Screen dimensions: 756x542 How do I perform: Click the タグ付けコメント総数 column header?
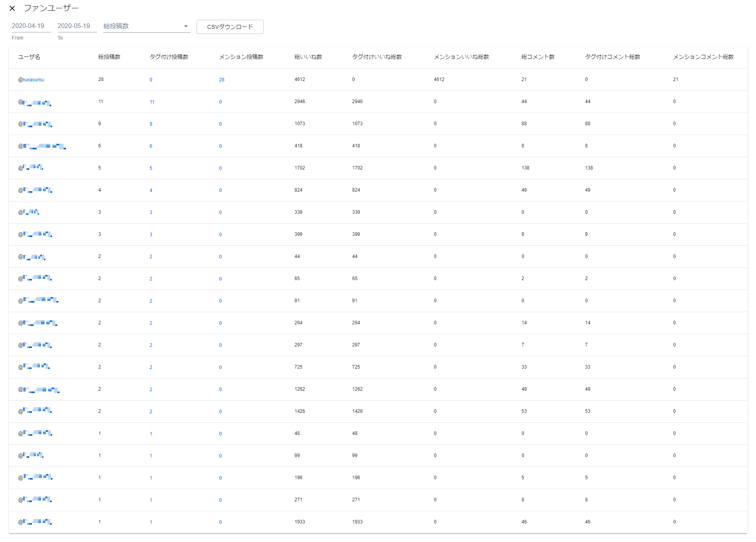click(x=612, y=57)
